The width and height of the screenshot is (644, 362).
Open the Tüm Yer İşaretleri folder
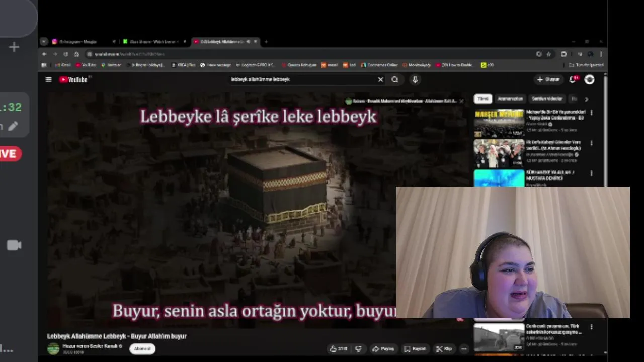[x=586, y=65]
